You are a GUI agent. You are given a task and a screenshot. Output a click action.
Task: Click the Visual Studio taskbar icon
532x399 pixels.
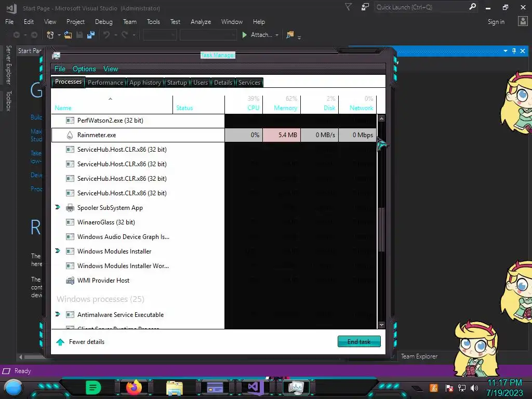point(256,388)
